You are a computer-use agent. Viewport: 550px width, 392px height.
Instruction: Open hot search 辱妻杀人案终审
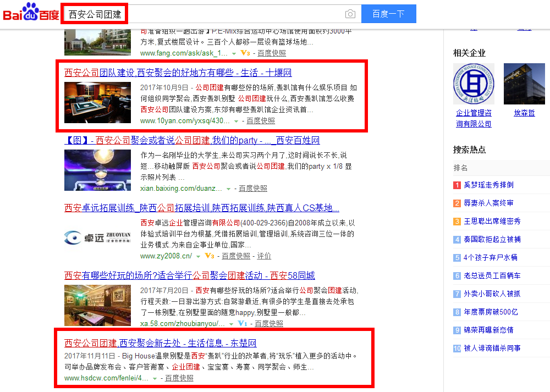click(x=488, y=203)
